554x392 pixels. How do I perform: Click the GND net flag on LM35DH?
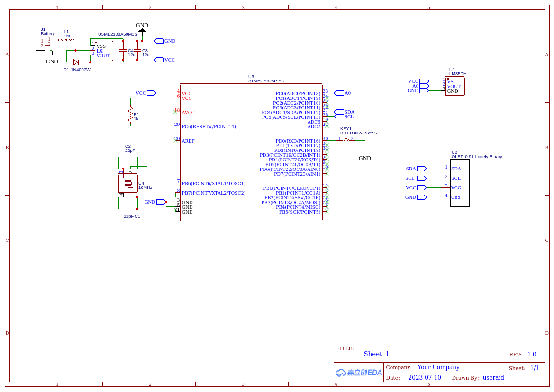click(418, 91)
